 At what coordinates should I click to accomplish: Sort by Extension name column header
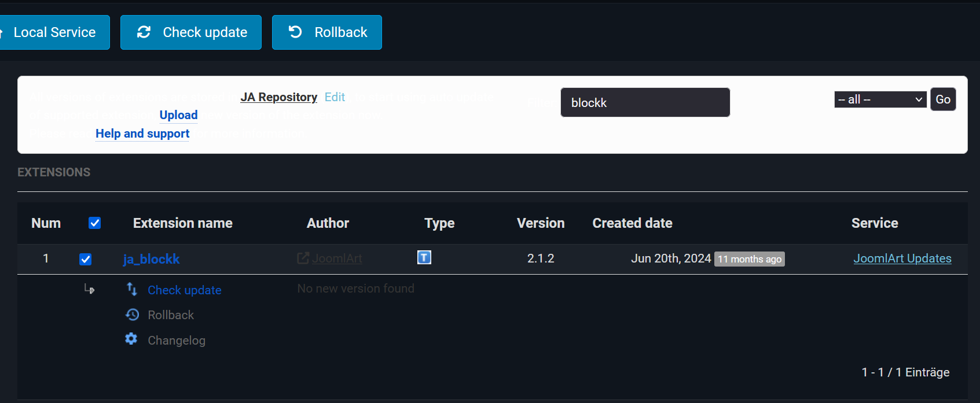(182, 223)
